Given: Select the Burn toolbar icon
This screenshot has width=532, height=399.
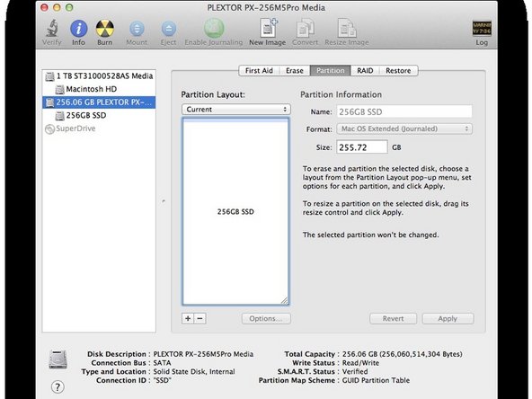Looking at the screenshot, I should (x=104, y=28).
